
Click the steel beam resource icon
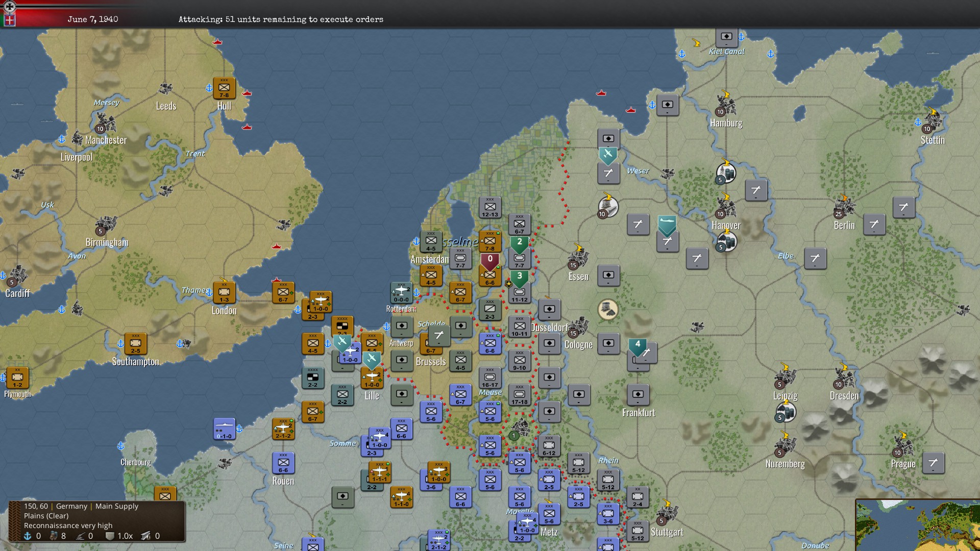[146, 536]
